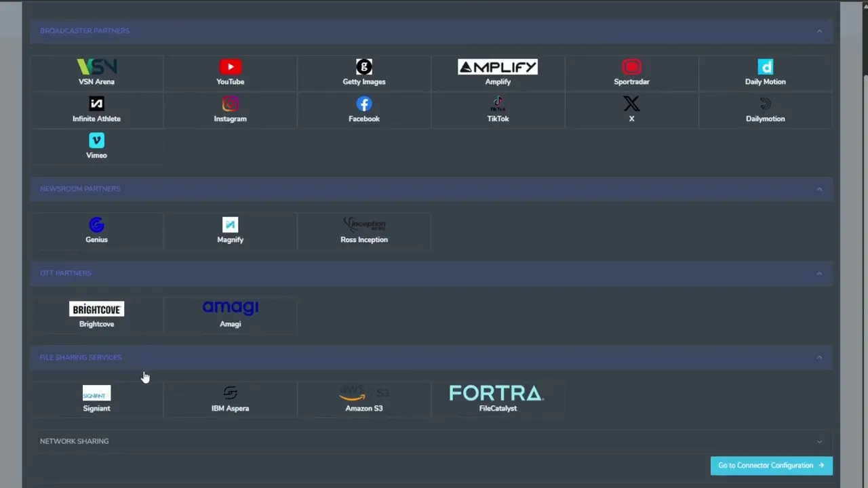Image resolution: width=868 pixels, height=488 pixels.
Task: Select the Brightcove logo
Action: 96,309
